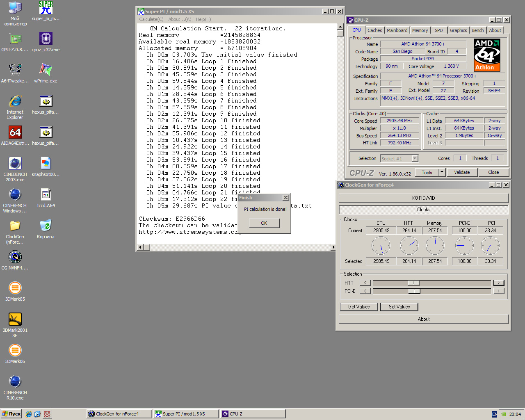Click the Validate button in CPU-Z
This screenshot has width=525, height=420.
(x=461, y=173)
